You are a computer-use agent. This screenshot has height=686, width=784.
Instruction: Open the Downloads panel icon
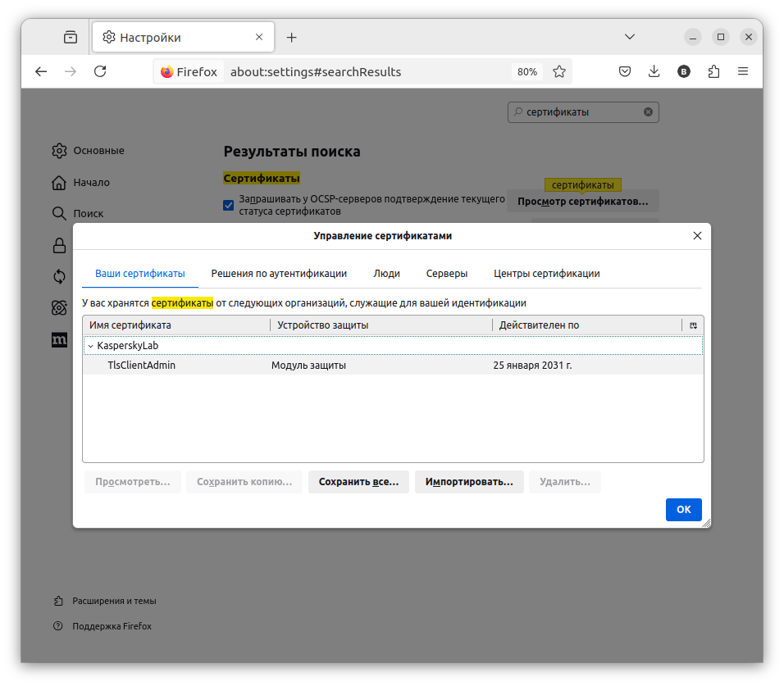coord(654,71)
